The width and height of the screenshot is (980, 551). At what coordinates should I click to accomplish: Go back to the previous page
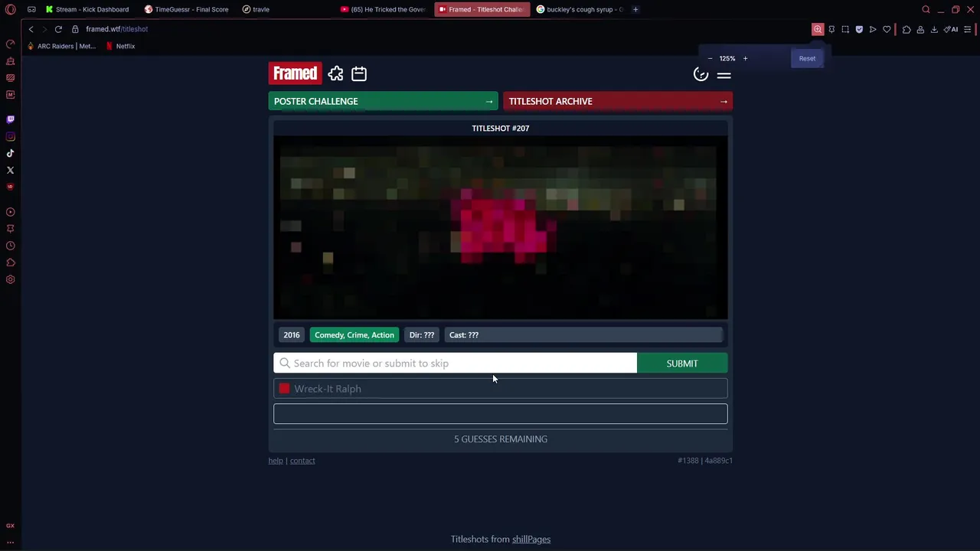pyautogui.click(x=31, y=29)
